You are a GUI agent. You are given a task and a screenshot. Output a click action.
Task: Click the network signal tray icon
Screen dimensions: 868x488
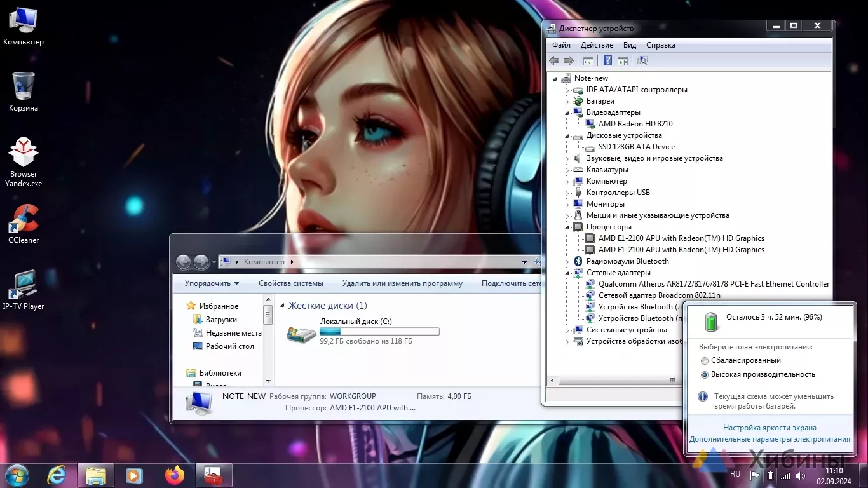tap(785, 475)
